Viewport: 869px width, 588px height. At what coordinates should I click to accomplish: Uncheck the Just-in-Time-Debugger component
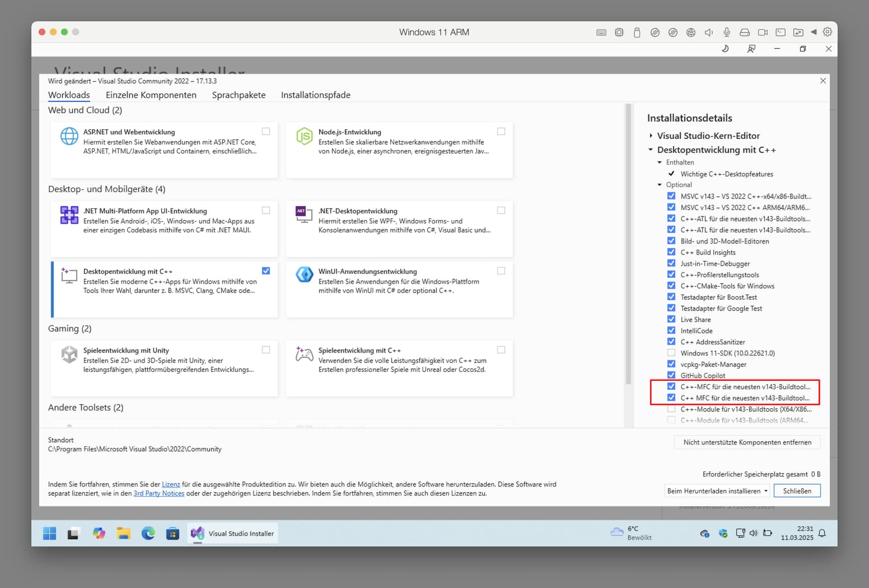(x=671, y=263)
